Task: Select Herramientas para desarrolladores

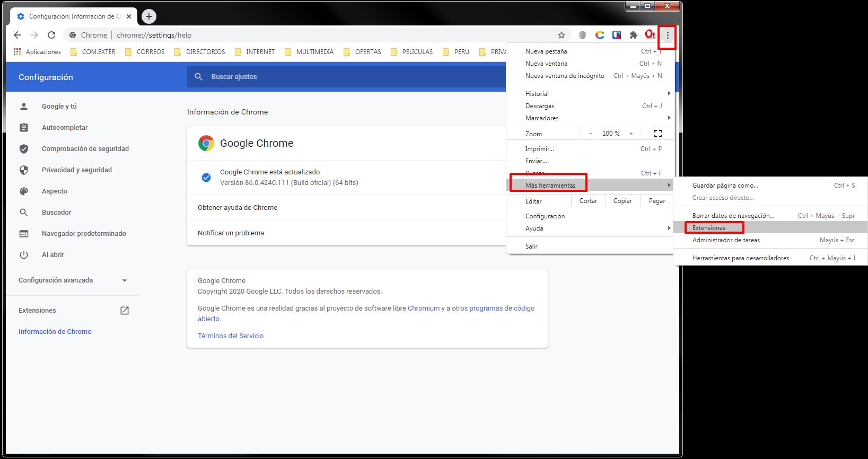Action: [770, 258]
